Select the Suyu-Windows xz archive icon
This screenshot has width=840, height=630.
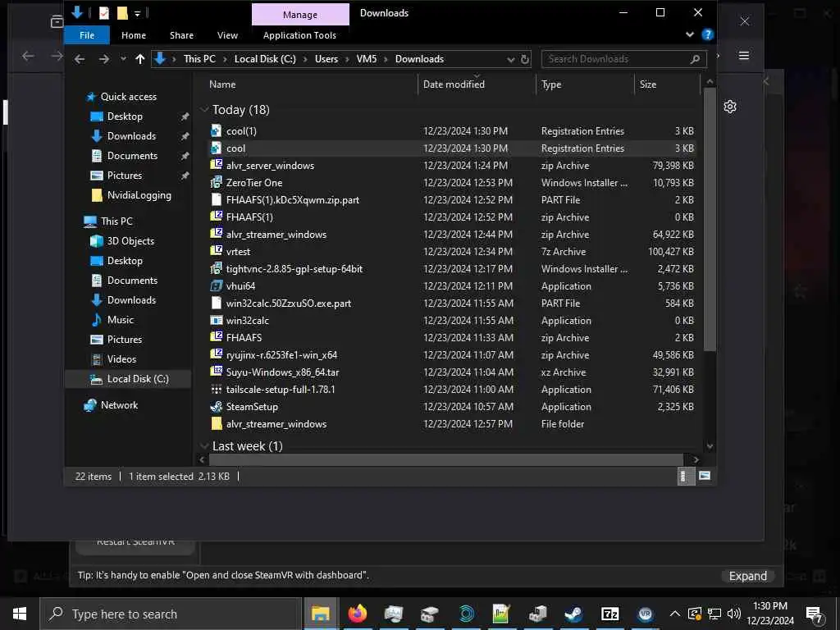216,372
